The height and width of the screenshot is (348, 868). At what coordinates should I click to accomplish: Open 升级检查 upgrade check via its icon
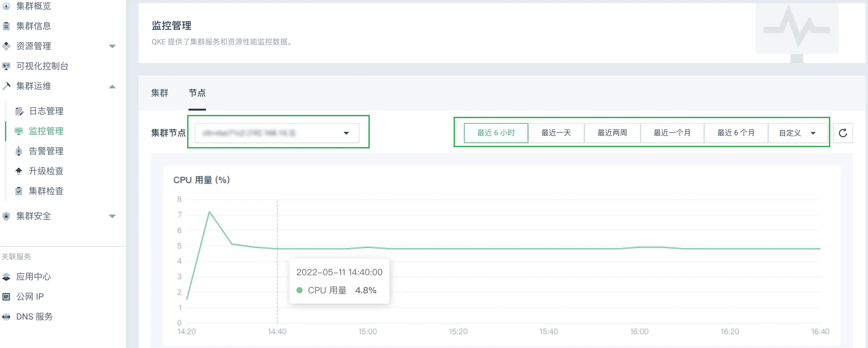click(19, 171)
